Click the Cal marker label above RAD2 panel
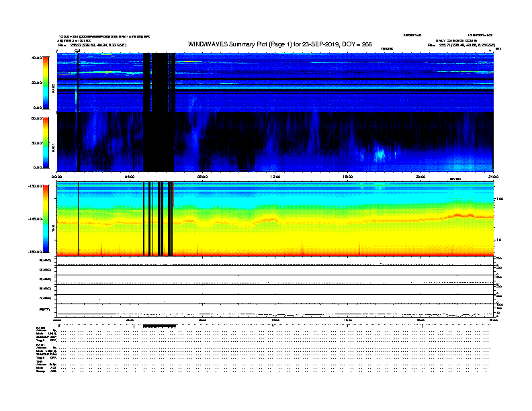The height and width of the screenshot is (411, 532). 77,51
